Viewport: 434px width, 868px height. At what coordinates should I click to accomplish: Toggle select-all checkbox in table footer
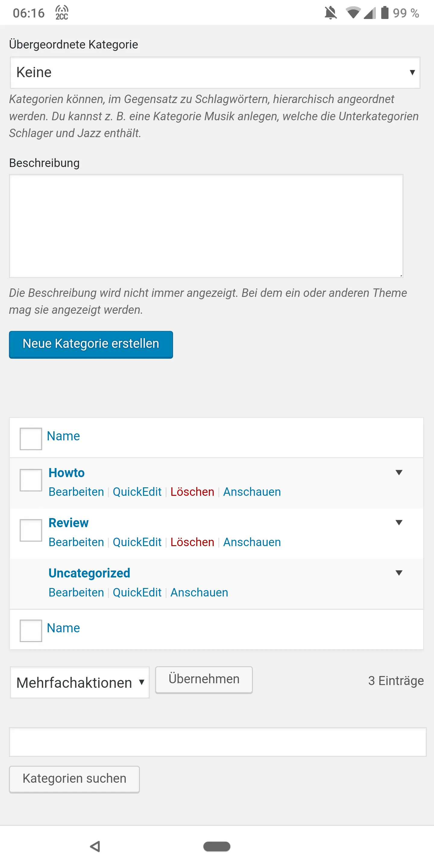tap(31, 631)
